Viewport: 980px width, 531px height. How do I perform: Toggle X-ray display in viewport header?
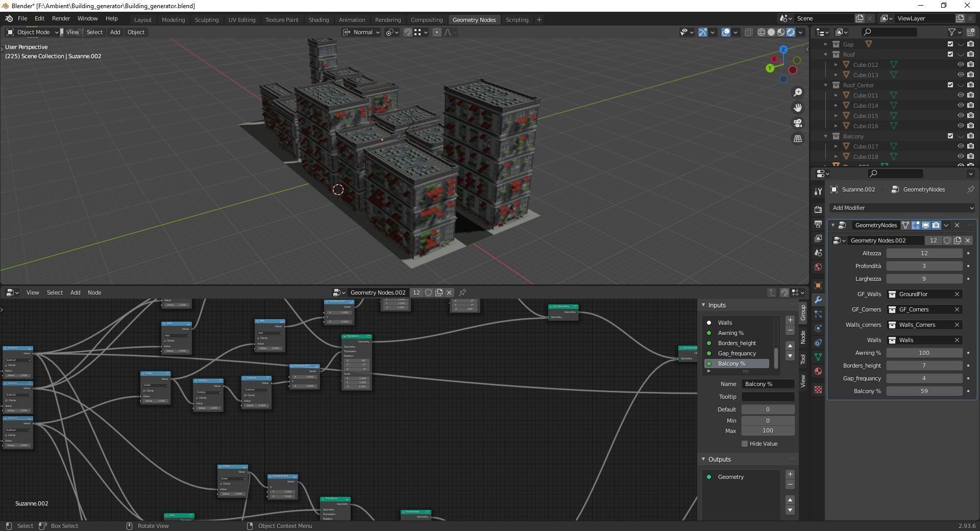pos(748,32)
